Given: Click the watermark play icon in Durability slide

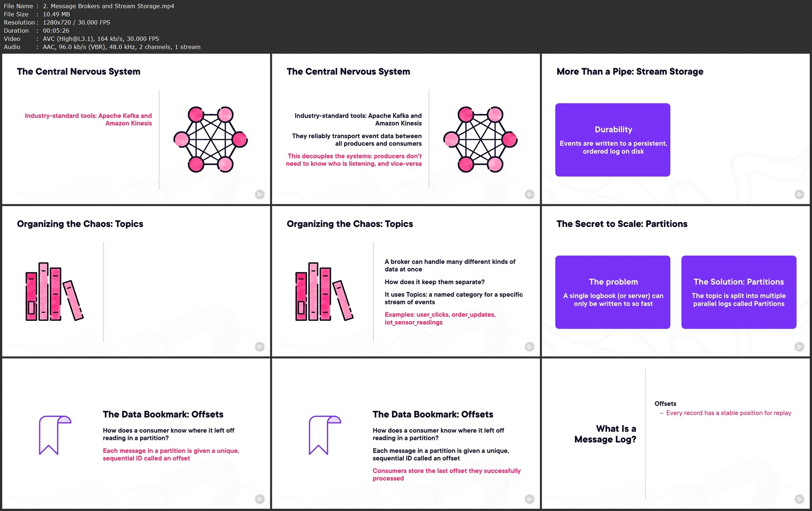Looking at the screenshot, I should point(799,194).
